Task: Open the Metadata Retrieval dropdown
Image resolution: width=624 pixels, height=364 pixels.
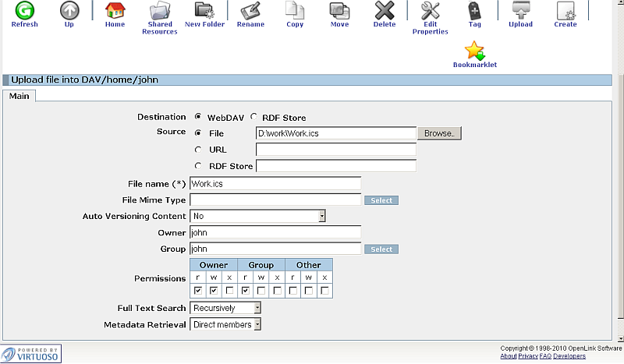Action: click(x=226, y=324)
